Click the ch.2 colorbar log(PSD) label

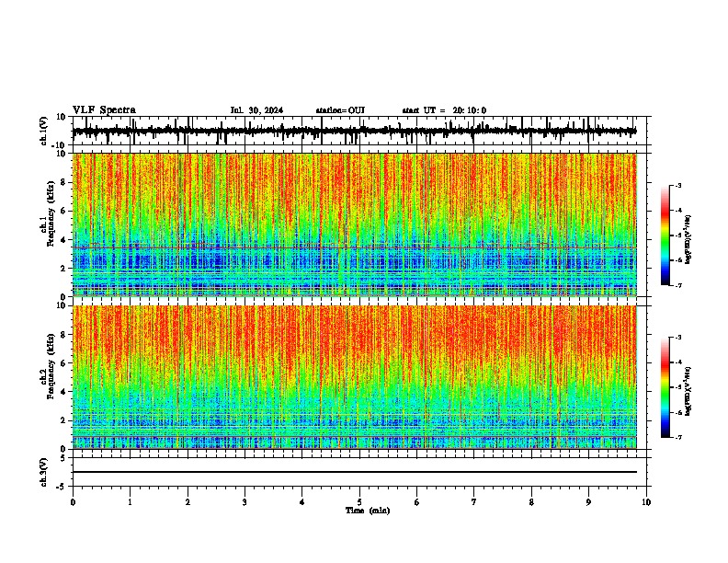coord(688,391)
